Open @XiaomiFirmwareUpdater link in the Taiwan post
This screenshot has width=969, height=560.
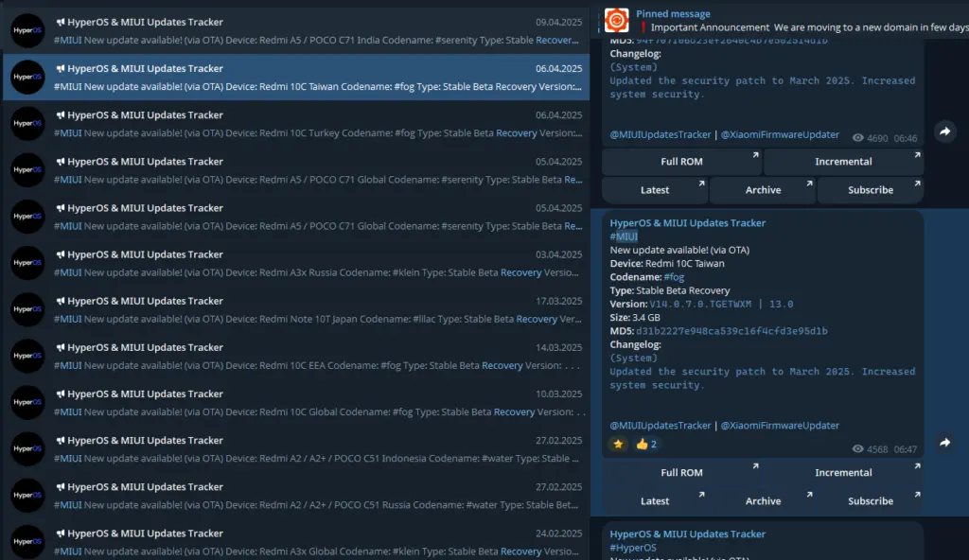(780, 426)
